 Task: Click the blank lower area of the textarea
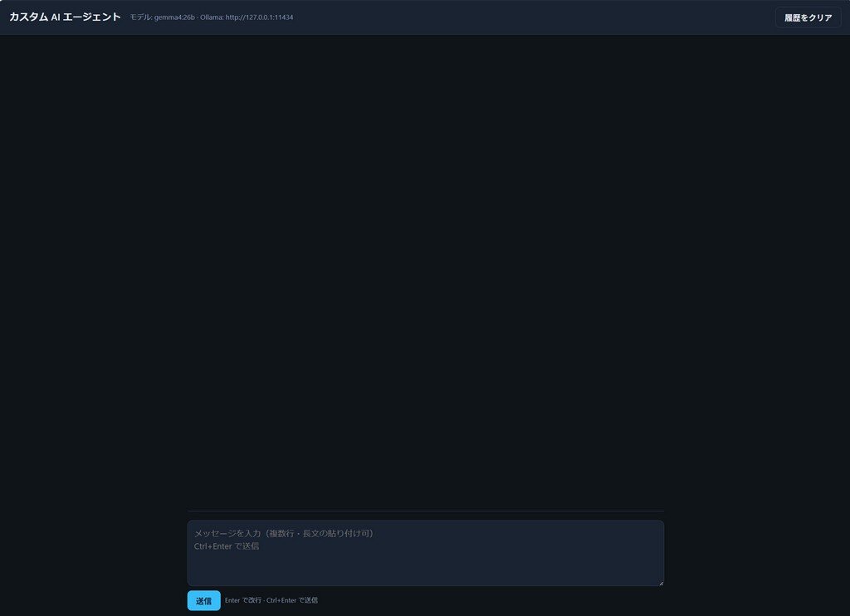point(425,571)
